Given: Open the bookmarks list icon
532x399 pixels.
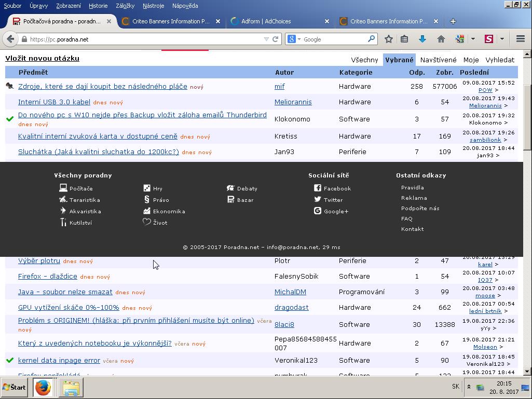Looking at the screenshot, I should 404,39.
